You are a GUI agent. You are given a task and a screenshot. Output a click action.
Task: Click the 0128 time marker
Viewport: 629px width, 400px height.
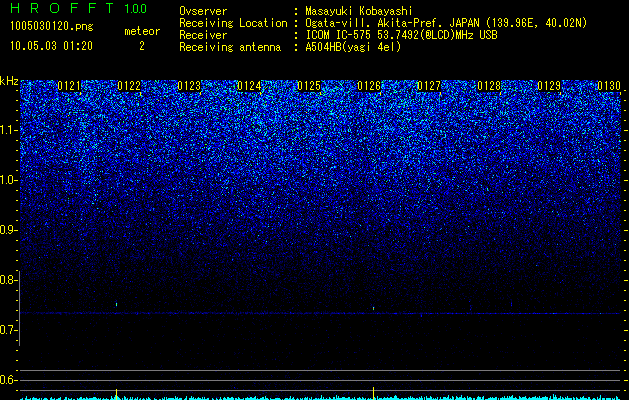point(489,86)
